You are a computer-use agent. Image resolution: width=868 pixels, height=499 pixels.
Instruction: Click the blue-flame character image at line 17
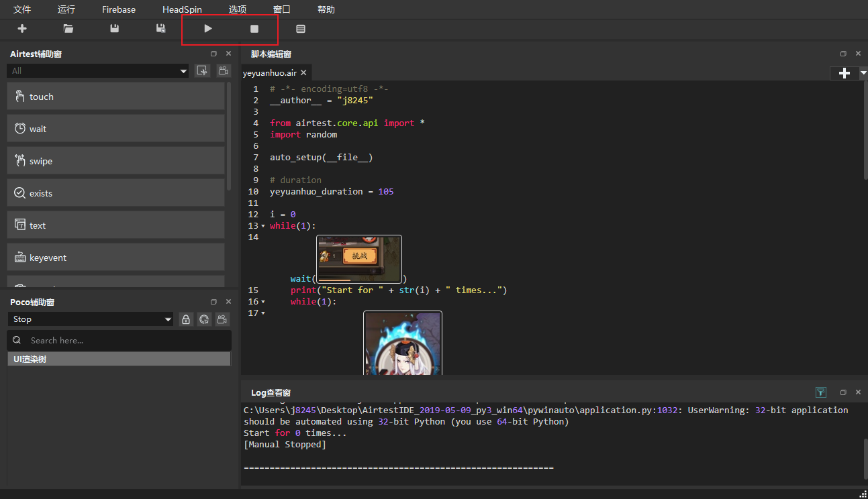[403, 343]
